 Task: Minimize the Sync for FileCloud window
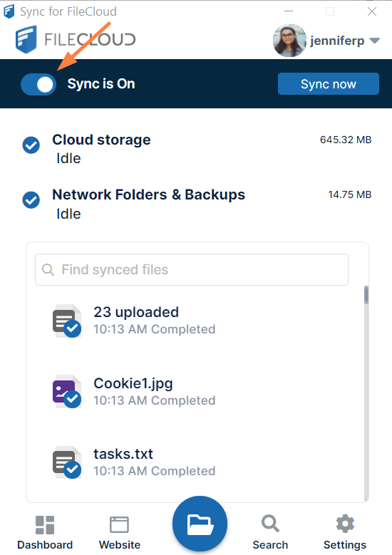289,11
